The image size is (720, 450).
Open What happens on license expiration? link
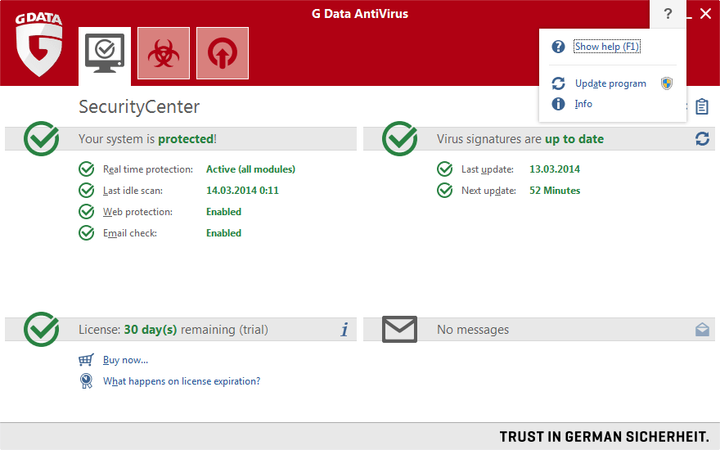[x=181, y=381]
